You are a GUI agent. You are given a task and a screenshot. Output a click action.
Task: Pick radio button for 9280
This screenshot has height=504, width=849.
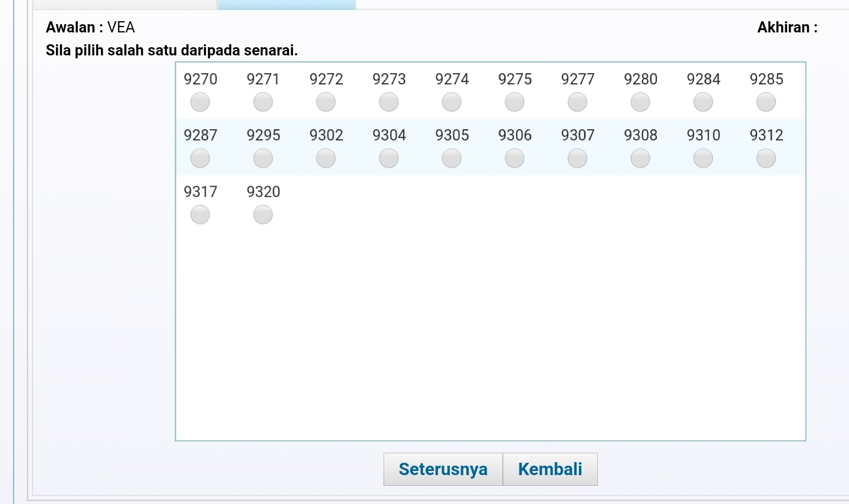[640, 102]
